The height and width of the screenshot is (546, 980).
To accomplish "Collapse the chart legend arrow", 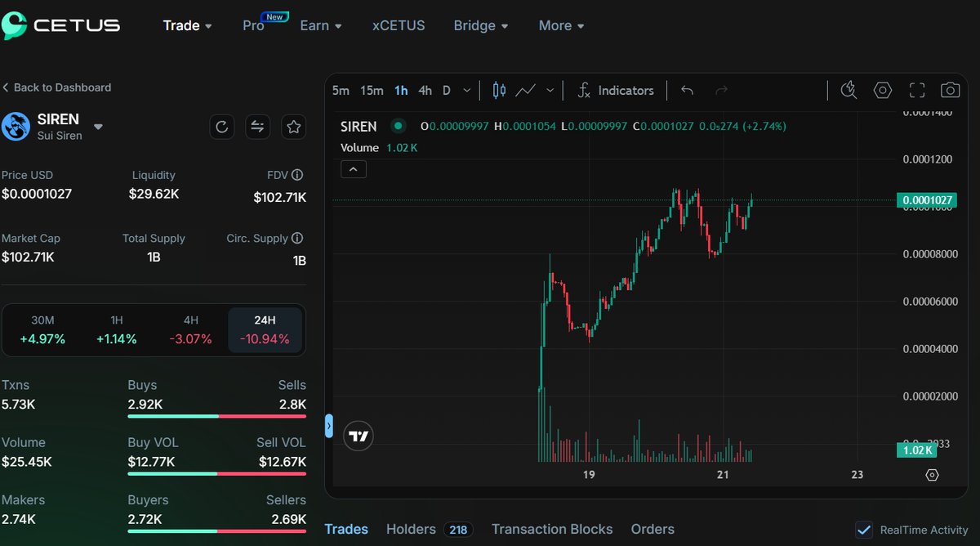I will [354, 169].
